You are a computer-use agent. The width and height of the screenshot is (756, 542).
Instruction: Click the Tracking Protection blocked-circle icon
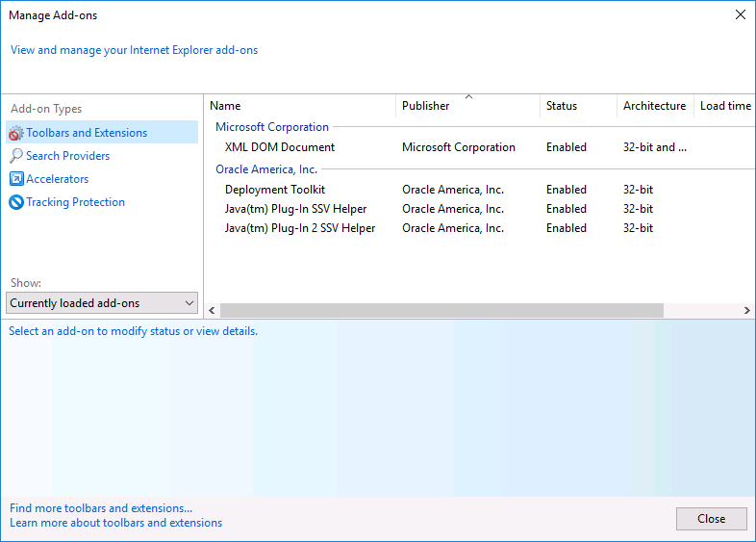pos(16,202)
